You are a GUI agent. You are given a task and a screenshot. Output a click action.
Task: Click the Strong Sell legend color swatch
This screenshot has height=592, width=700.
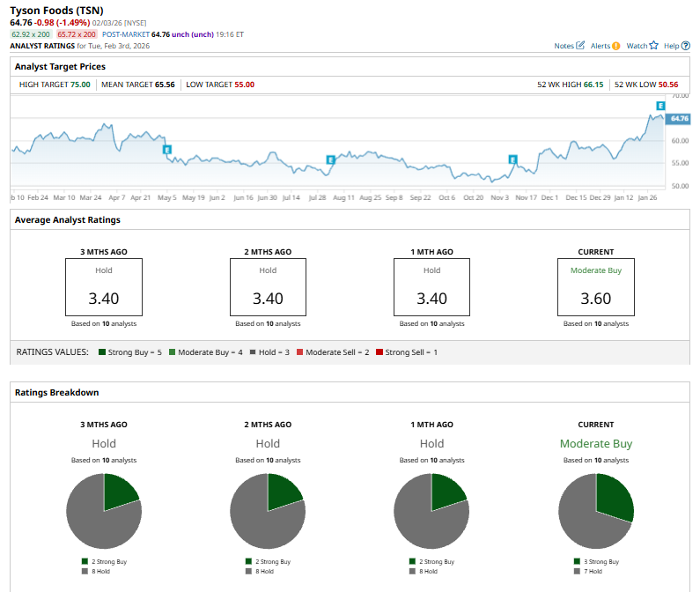pyautogui.click(x=379, y=352)
